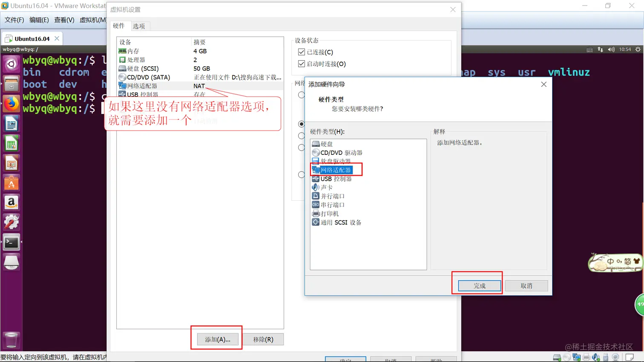Screen dimensions: 644x362
Task: Switch to the 选项 tab
Action: (139, 26)
